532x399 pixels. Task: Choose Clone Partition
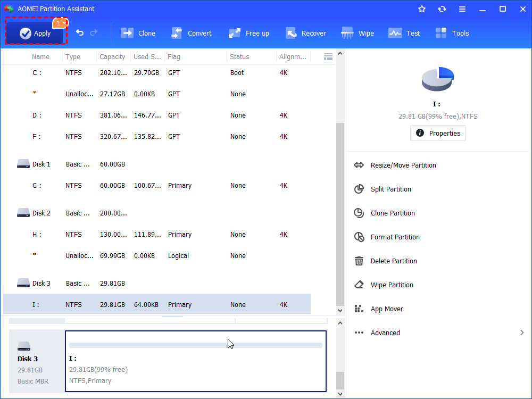pos(393,213)
